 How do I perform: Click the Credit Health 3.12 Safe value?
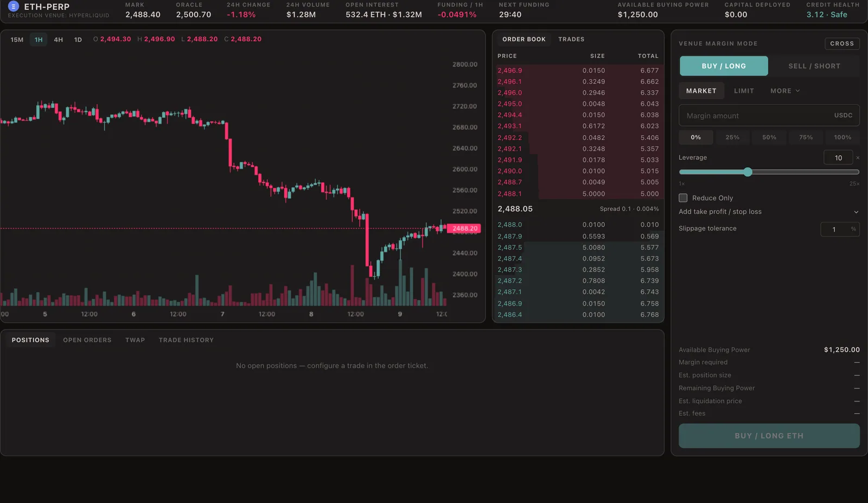click(x=826, y=15)
